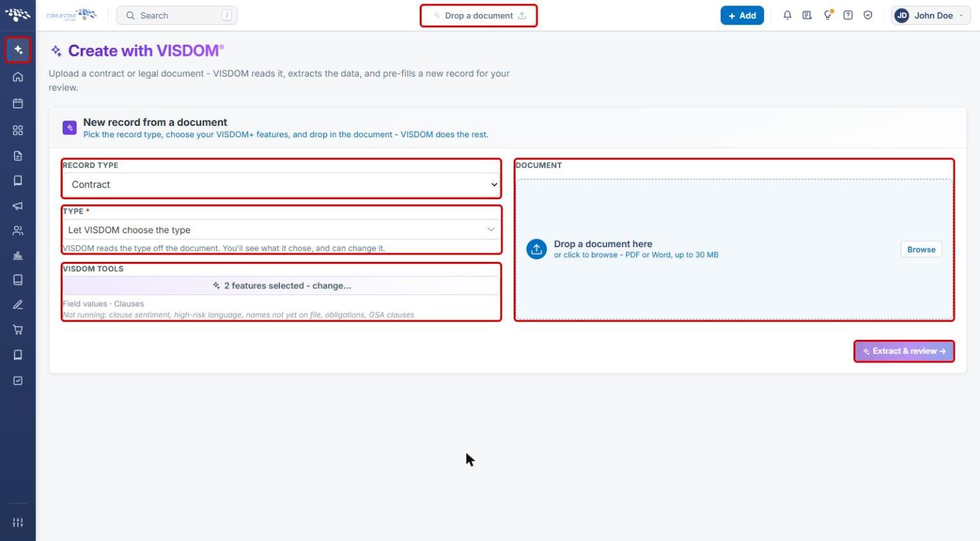
Task: Click the Browse button
Action: pos(921,249)
